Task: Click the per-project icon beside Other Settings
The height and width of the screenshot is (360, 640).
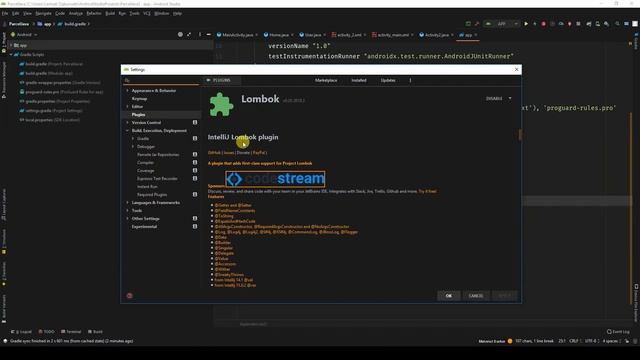Action: (x=195, y=218)
